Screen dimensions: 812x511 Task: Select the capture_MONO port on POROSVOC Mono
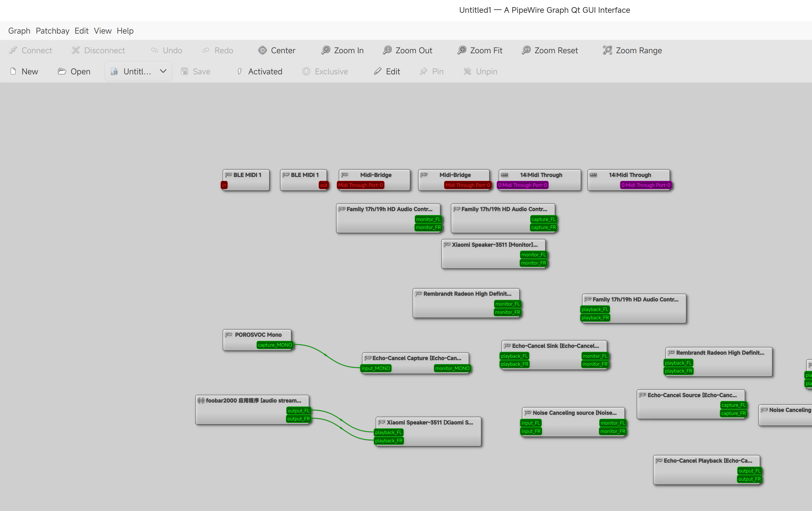275,345
